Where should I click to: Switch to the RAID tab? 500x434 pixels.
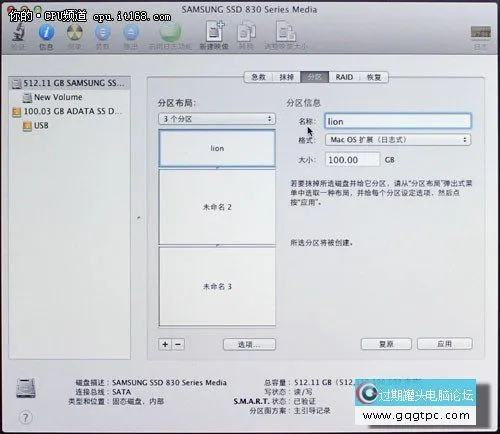[x=344, y=77]
